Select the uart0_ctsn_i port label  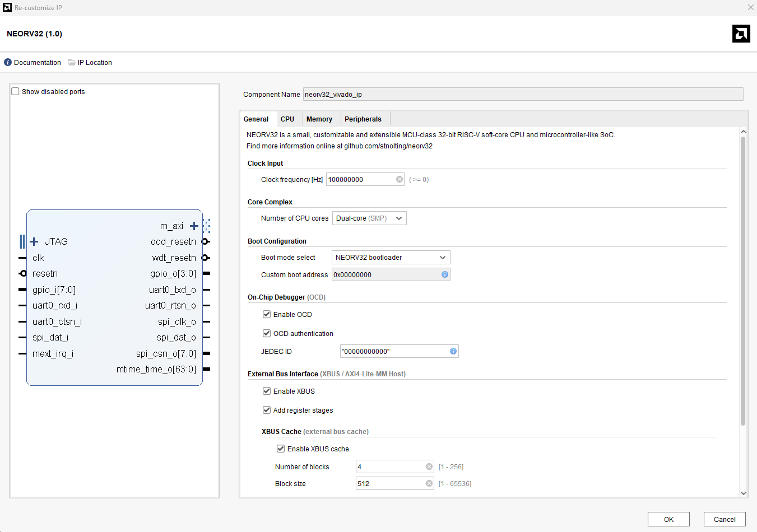tap(57, 321)
